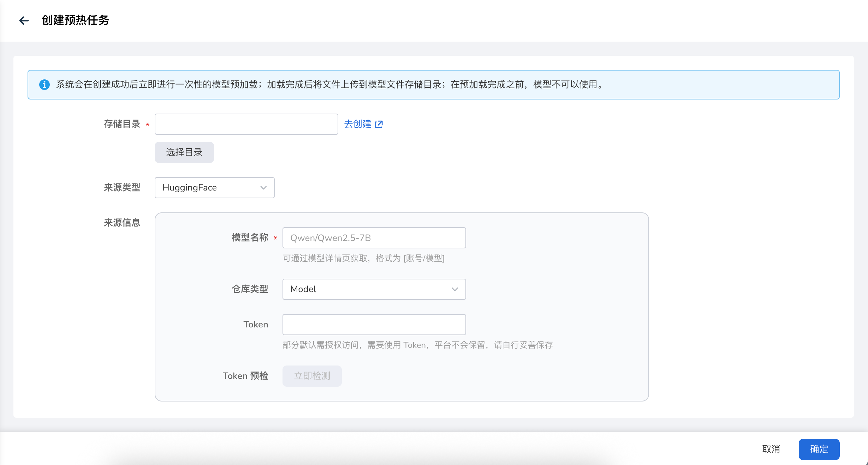Click the 来源类型 dropdown chevron arrow

(263, 188)
